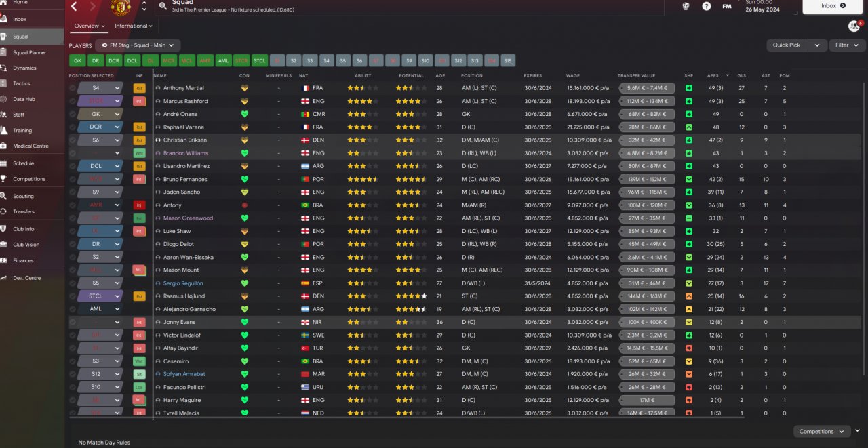Sort by the APPS column header
The height and width of the screenshot is (448, 868).
(x=712, y=75)
